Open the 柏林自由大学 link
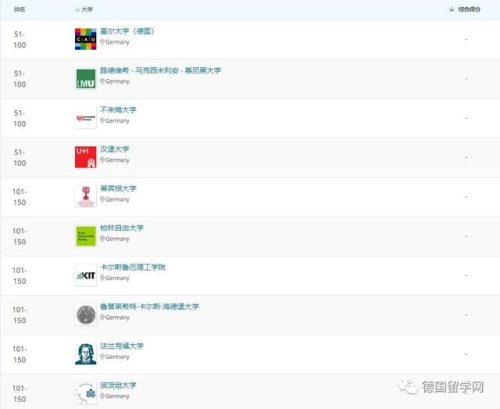Screen dimensions: 500x409 tap(122, 228)
